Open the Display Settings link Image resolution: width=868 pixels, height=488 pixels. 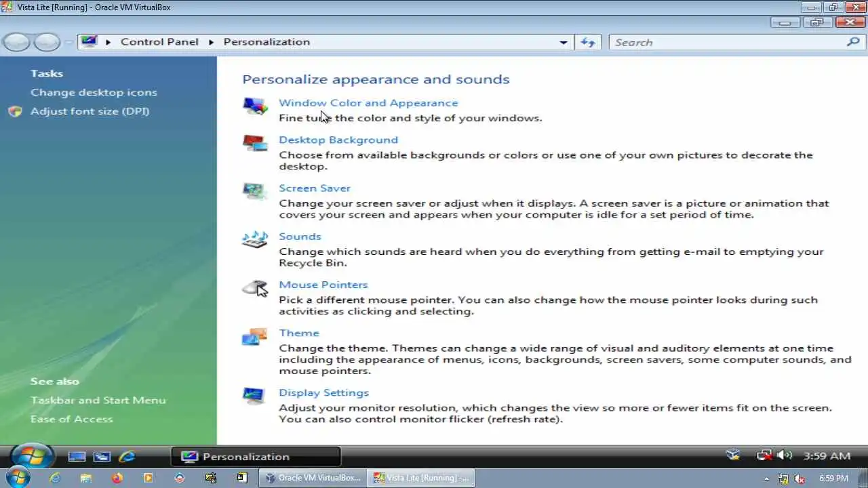pyautogui.click(x=323, y=392)
